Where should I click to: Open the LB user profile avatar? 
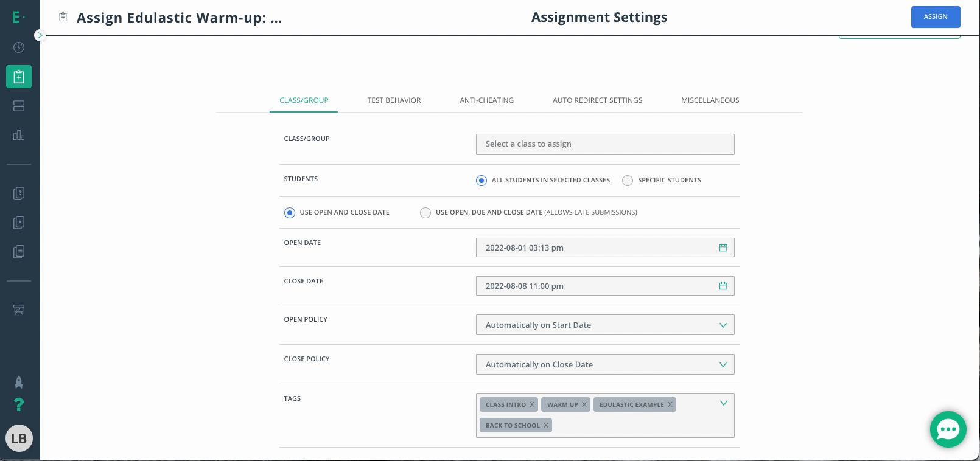tap(19, 438)
